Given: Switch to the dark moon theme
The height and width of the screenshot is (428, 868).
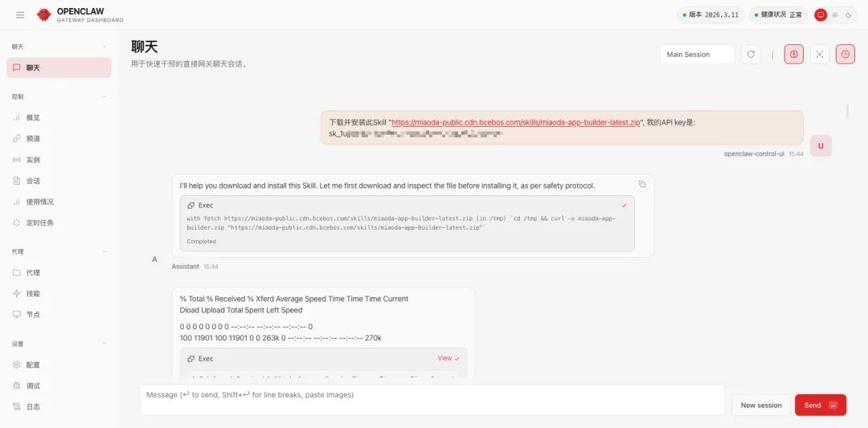Looking at the screenshot, I should click(x=848, y=14).
